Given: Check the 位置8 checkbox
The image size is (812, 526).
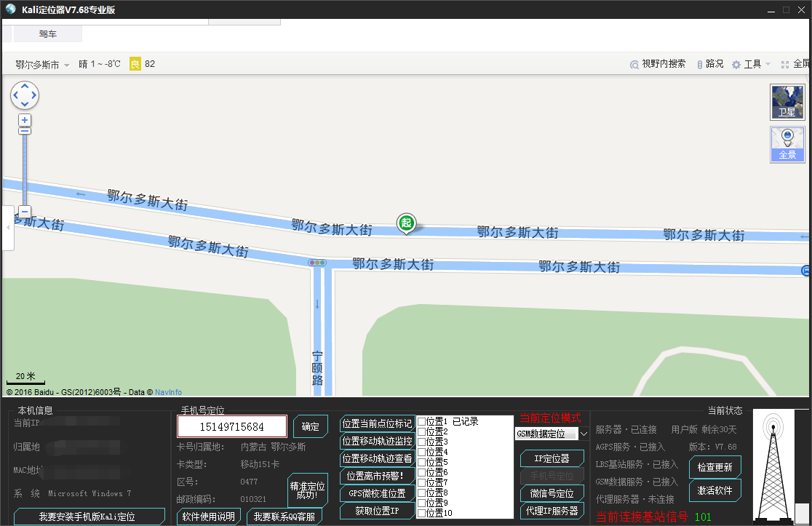Looking at the screenshot, I should click(x=422, y=493).
